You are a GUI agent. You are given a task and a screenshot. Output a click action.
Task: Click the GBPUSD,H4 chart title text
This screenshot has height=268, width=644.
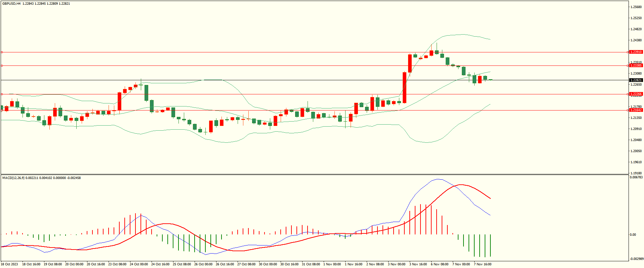coord(11,3)
